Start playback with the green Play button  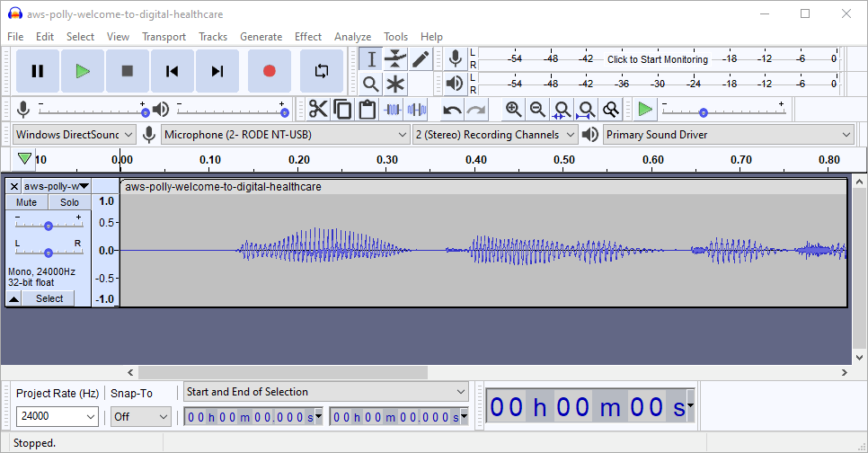(83, 71)
